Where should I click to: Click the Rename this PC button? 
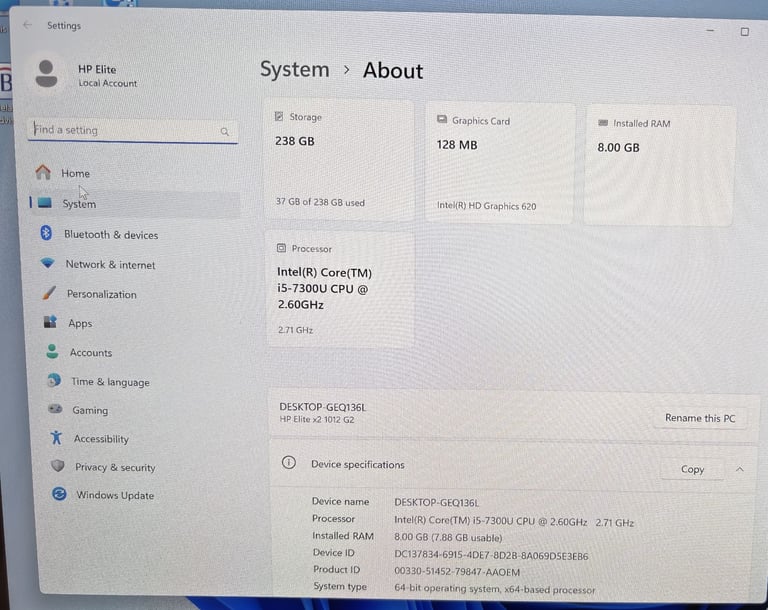tap(700, 418)
